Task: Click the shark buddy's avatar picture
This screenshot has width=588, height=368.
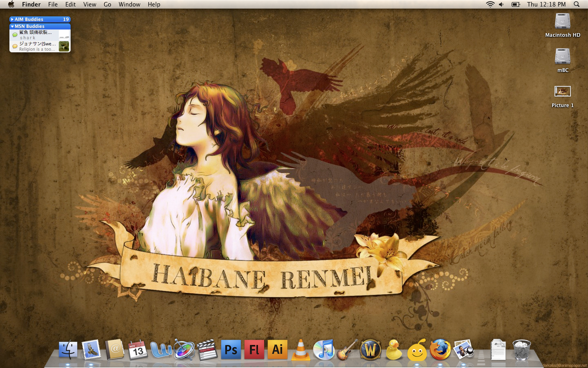Action: (x=64, y=35)
